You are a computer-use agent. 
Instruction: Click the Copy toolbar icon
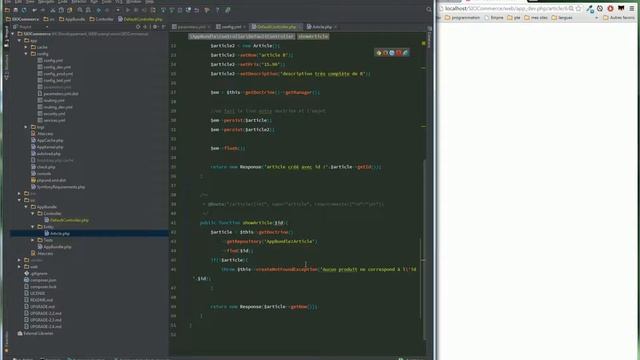[x=61, y=10]
